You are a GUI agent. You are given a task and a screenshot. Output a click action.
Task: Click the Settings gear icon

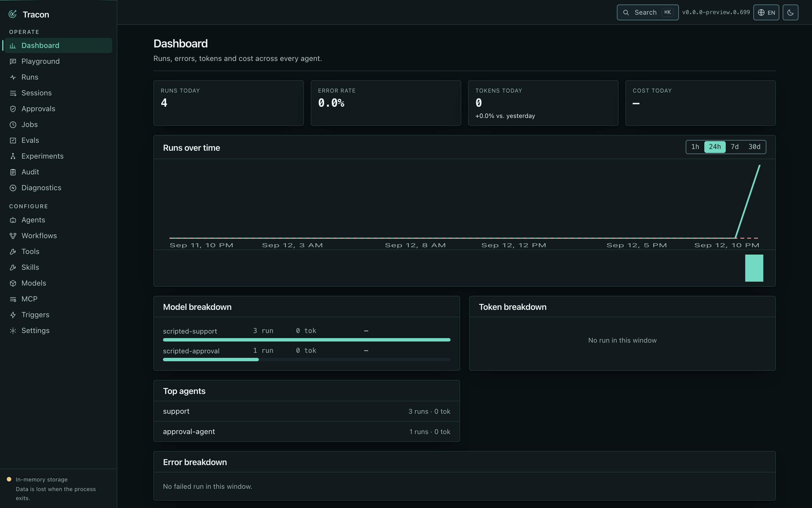[x=13, y=330]
